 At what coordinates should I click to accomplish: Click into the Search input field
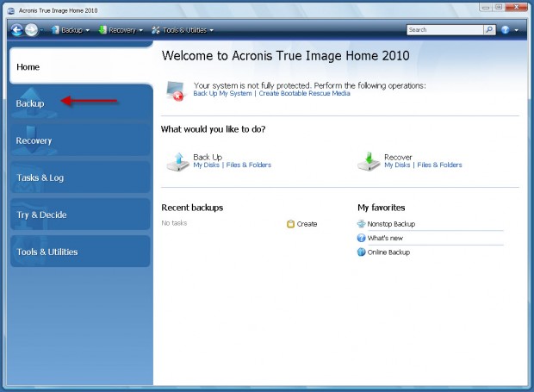pyautogui.click(x=444, y=29)
